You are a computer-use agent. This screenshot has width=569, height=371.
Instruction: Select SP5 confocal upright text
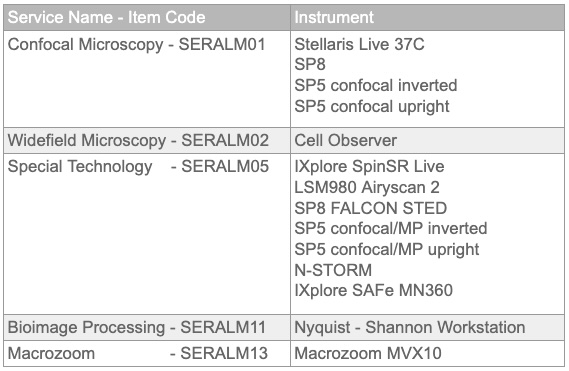coord(372,107)
